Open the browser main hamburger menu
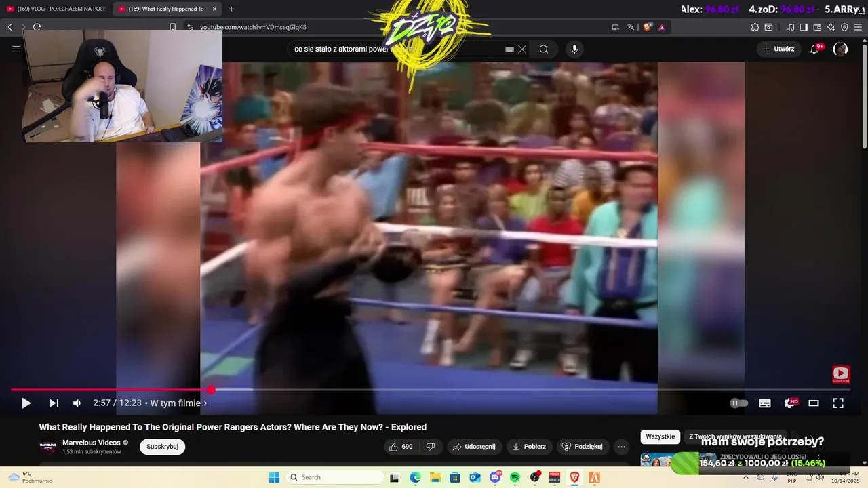The width and height of the screenshot is (868, 488). (x=859, y=27)
